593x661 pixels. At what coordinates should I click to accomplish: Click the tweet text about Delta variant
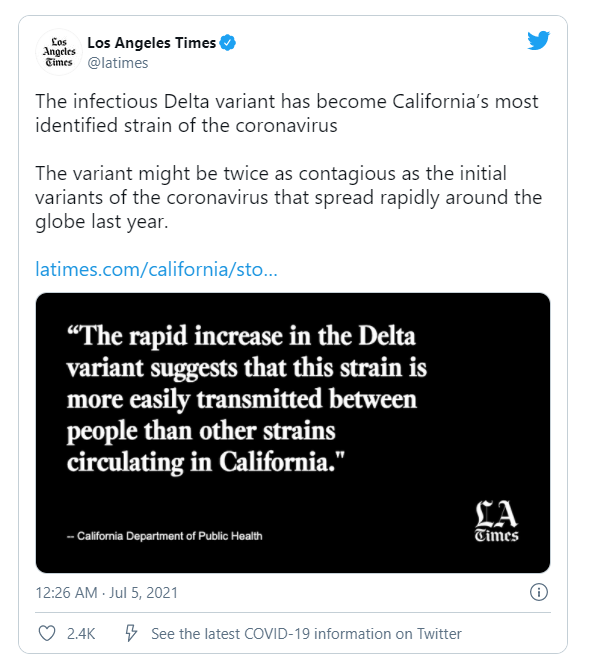[287, 113]
